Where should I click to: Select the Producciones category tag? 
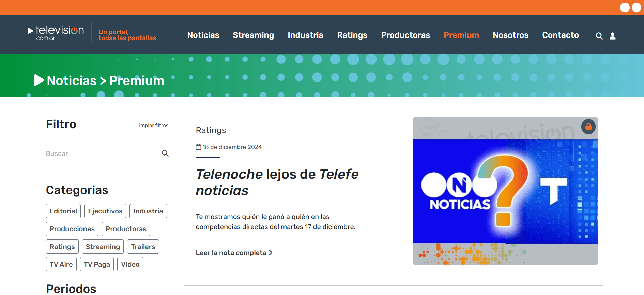pos(72,229)
